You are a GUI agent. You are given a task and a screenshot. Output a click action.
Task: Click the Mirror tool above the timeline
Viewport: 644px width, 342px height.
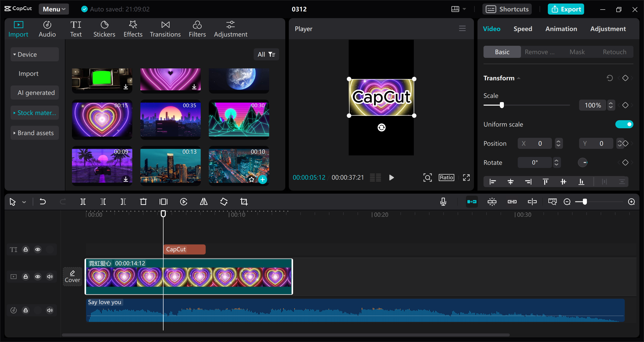point(203,201)
